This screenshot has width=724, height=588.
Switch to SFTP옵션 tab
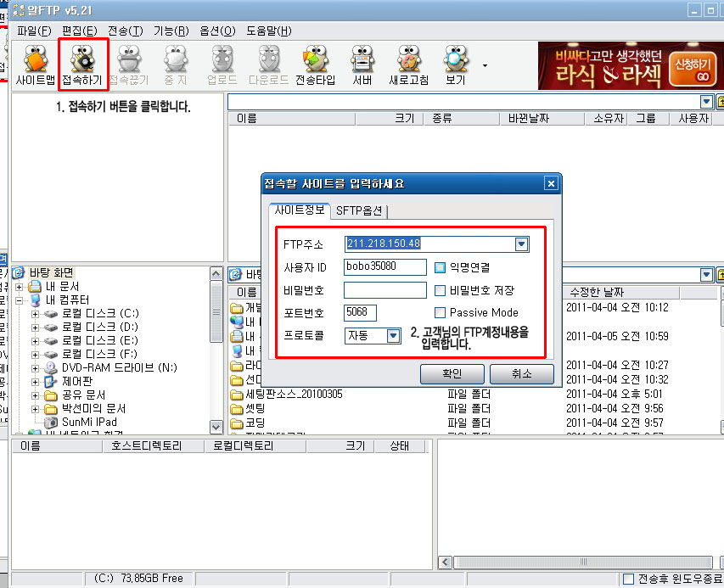[359, 211]
